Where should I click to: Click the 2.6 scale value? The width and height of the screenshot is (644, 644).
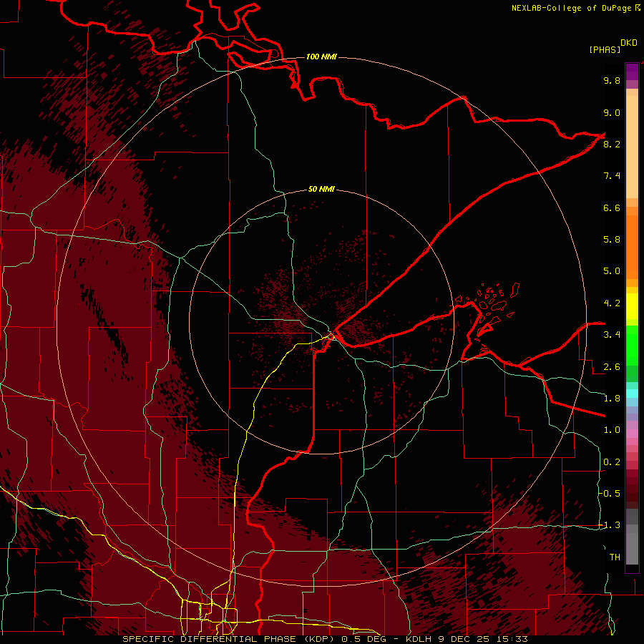[612, 366]
